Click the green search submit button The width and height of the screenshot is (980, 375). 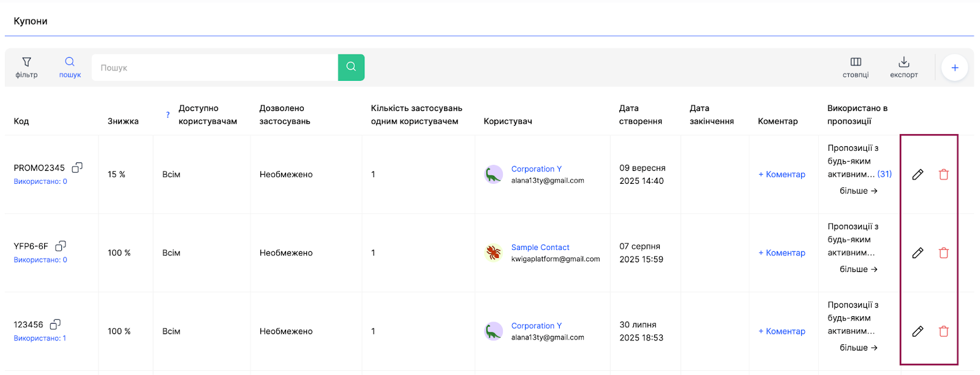(351, 67)
